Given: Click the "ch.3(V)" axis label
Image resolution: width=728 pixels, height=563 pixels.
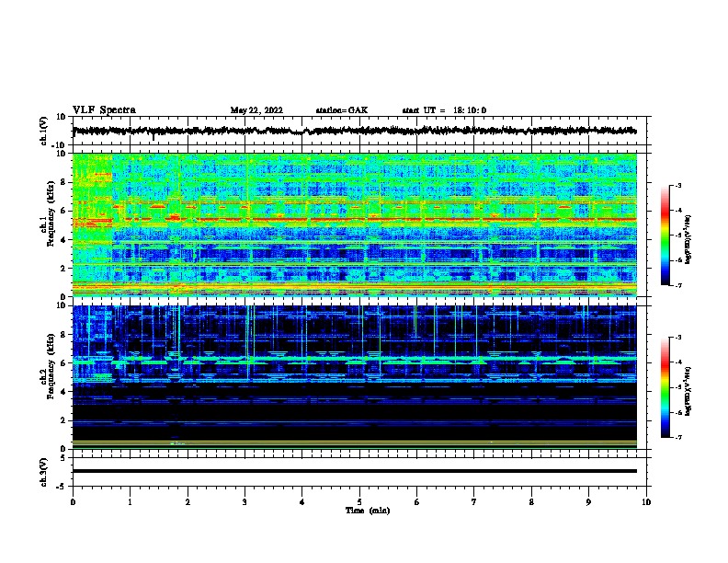Looking at the screenshot, I should (x=44, y=472).
